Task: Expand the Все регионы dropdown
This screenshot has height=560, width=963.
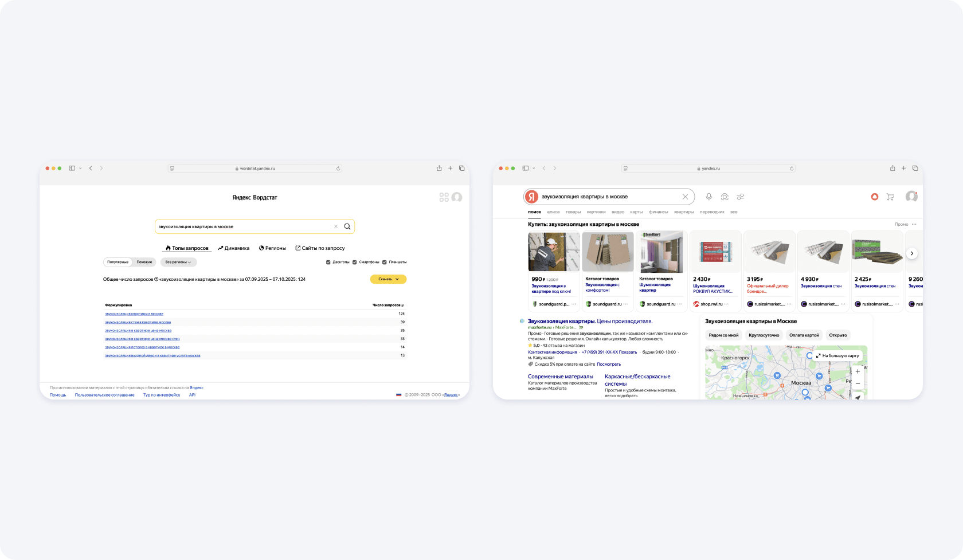Action: coord(178,262)
